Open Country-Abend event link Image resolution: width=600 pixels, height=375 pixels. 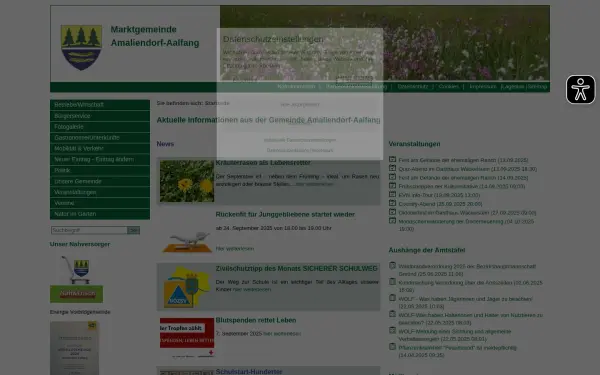point(440,204)
